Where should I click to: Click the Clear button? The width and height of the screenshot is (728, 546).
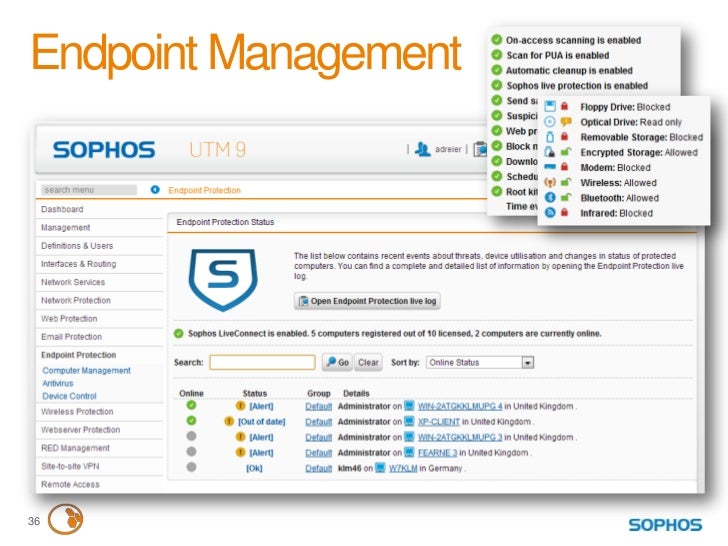click(368, 362)
